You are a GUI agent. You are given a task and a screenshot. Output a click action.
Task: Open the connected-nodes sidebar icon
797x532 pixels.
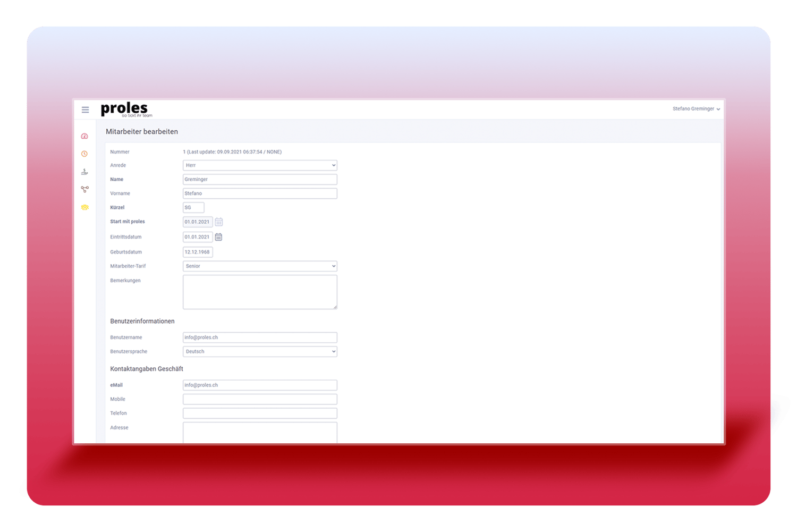[x=84, y=189]
